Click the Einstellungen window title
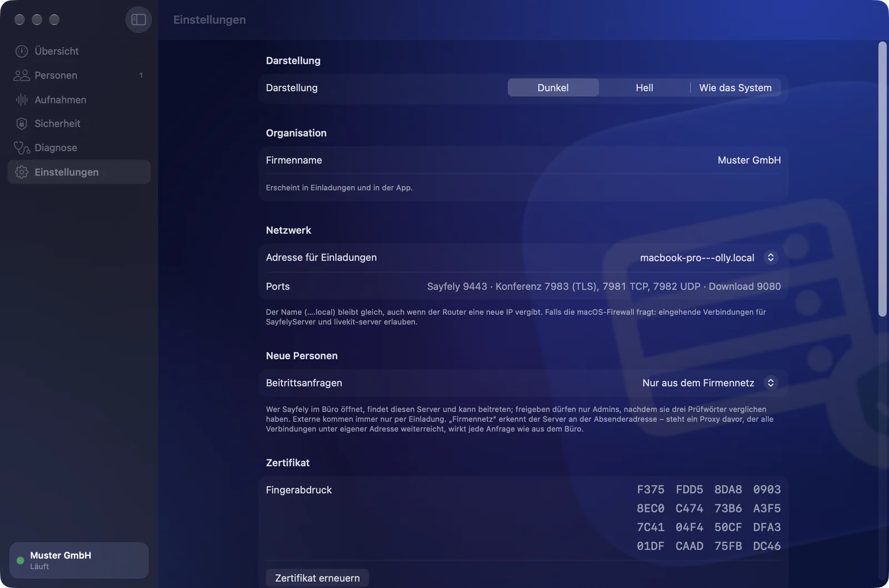Screen dimensions: 889x588 click(209, 19)
